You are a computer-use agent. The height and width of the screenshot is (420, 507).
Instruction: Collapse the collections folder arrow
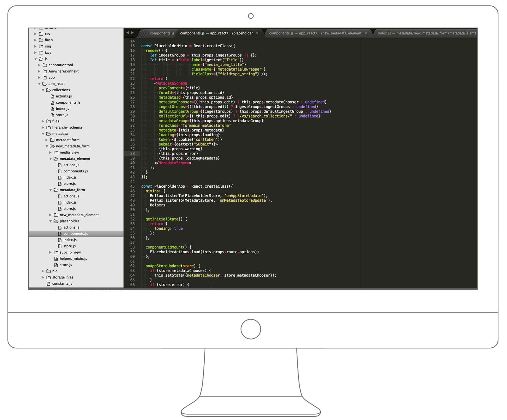[x=43, y=90]
